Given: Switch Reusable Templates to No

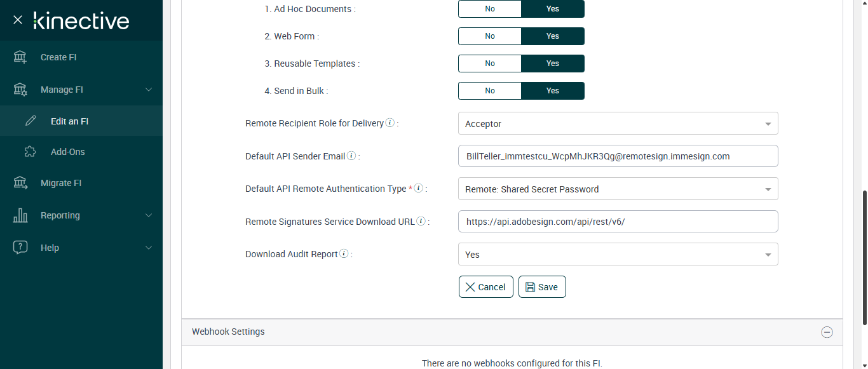Looking at the screenshot, I should tap(490, 64).
